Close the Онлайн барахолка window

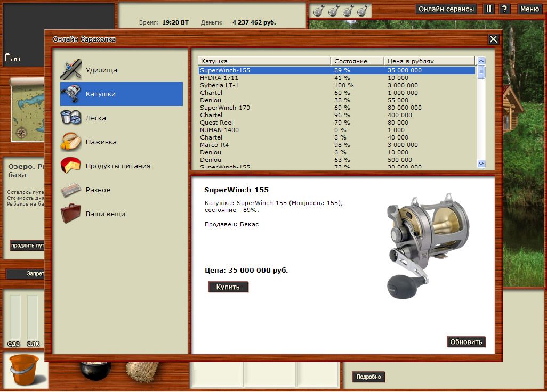tap(493, 39)
